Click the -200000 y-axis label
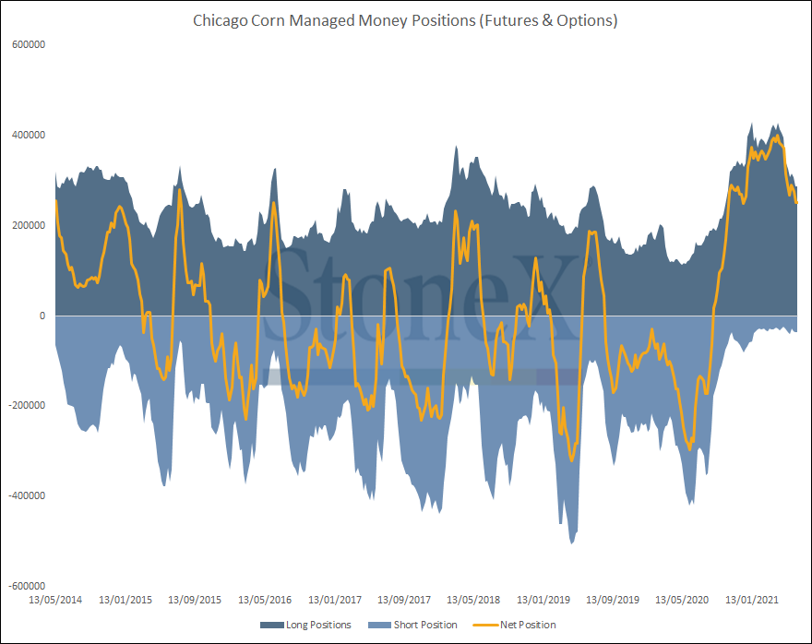Image resolution: width=812 pixels, height=644 pixels. coord(27,405)
